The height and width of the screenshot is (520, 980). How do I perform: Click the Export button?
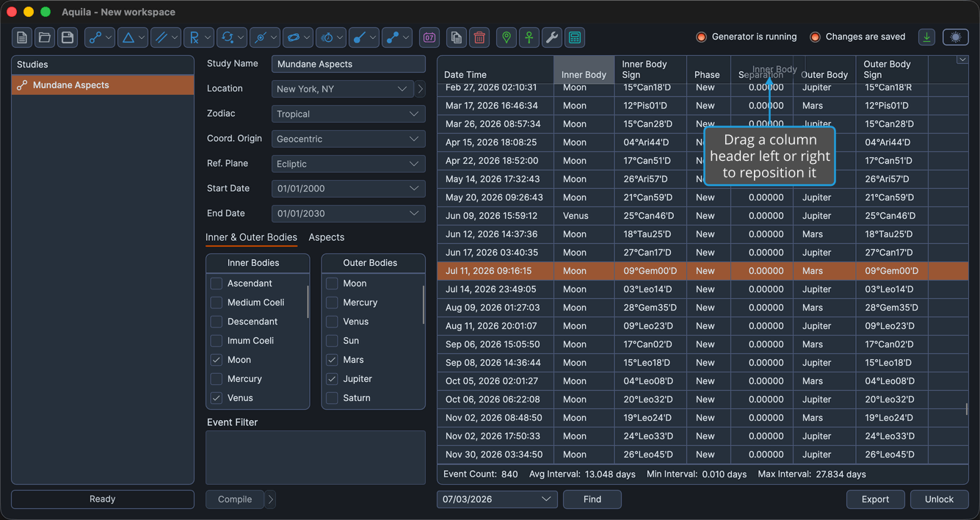pyautogui.click(x=875, y=499)
